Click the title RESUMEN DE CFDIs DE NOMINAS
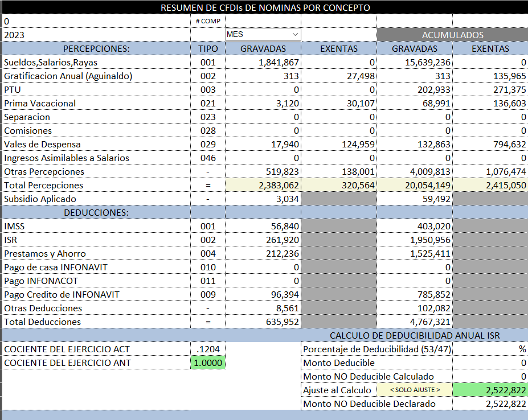The width and height of the screenshot is (528, 420). click(x=265, y=7)
